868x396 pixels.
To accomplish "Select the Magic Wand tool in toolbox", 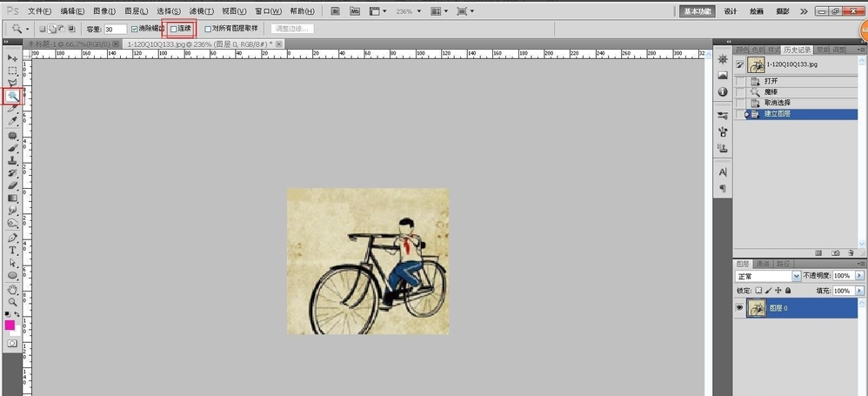I will (x=12, y=97).
